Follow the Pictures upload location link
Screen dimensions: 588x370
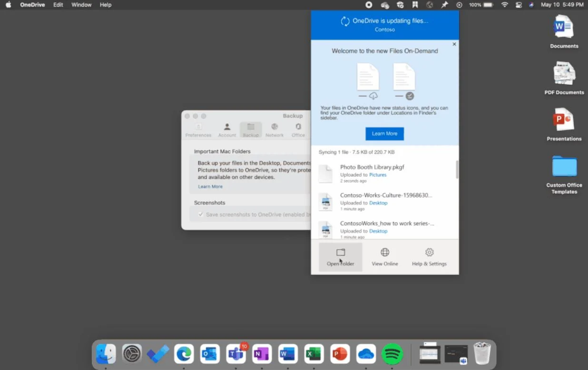pos(378,175)
